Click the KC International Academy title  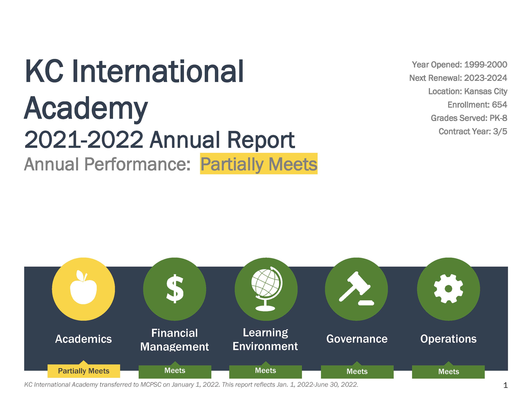tap(134, 90)
